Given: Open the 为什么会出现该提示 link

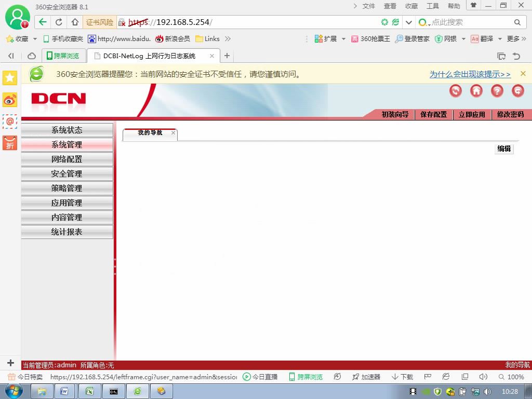Looking at the screenshot, I should 470,74.
